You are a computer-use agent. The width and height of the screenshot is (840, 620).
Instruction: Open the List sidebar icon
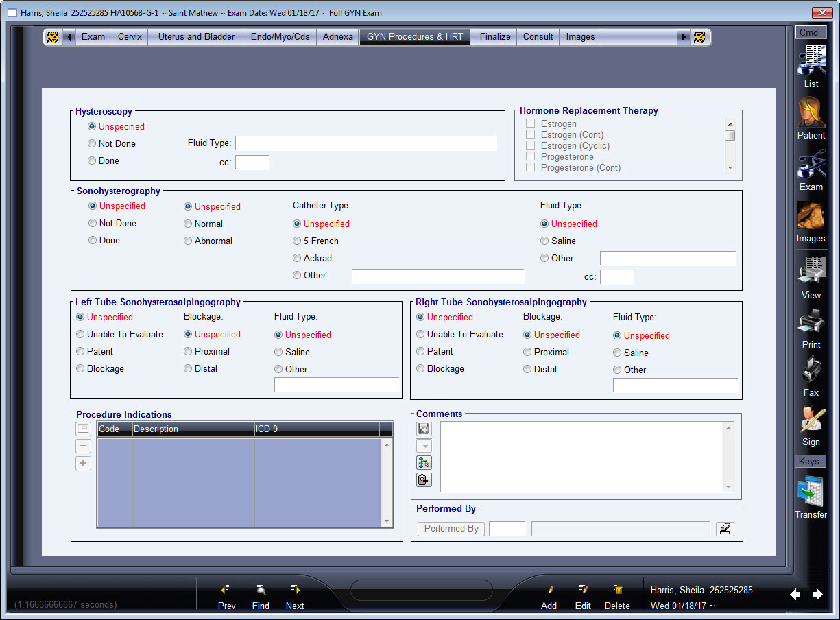[x=811, y=60]
